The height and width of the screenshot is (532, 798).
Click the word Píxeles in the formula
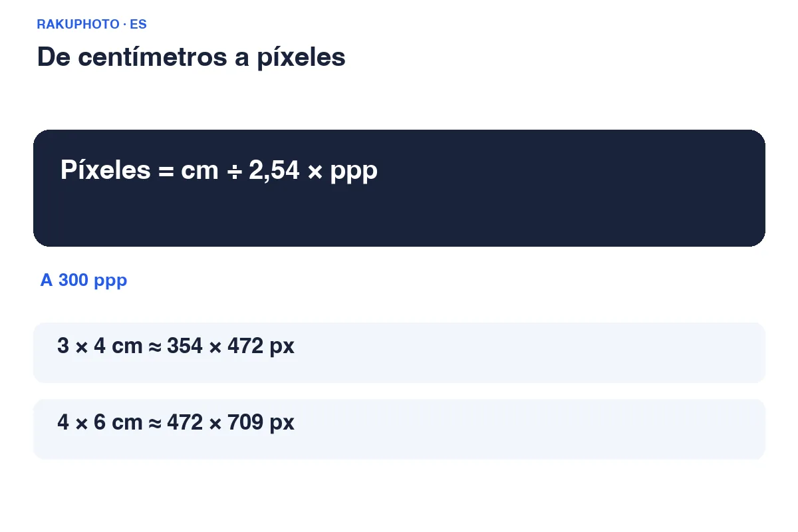(x=106, y=170)
